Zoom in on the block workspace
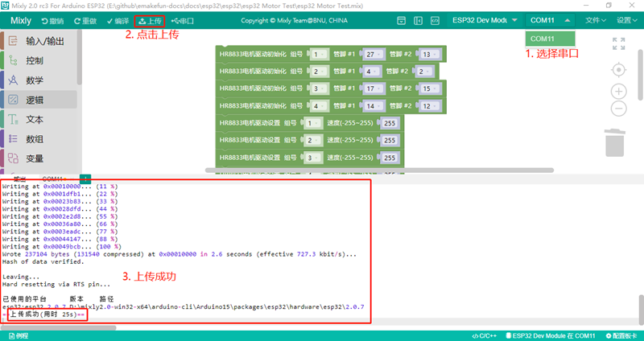Viewport: 644px width, 341px height. 618,91
